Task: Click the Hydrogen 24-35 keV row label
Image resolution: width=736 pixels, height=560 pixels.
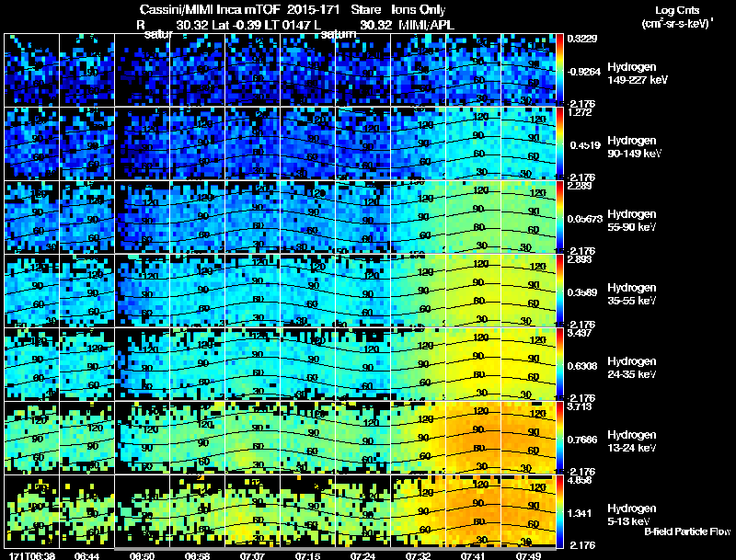Action: [632, 368]
